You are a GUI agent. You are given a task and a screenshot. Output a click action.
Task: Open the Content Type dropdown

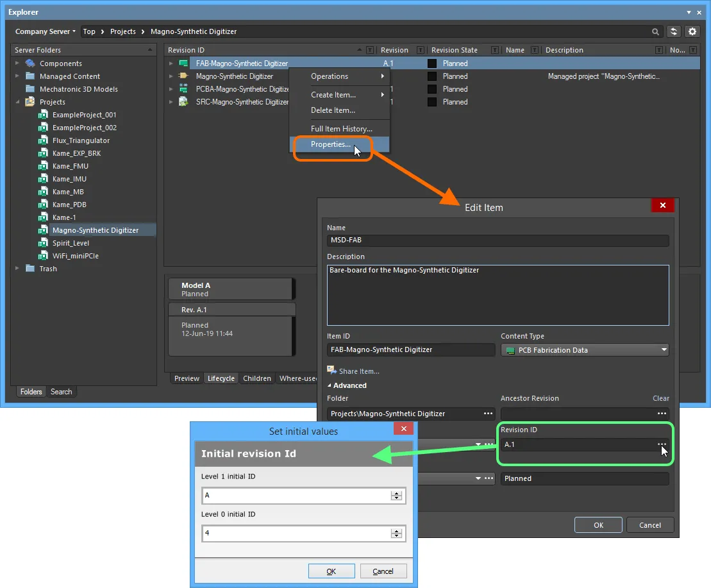[664, 350]
